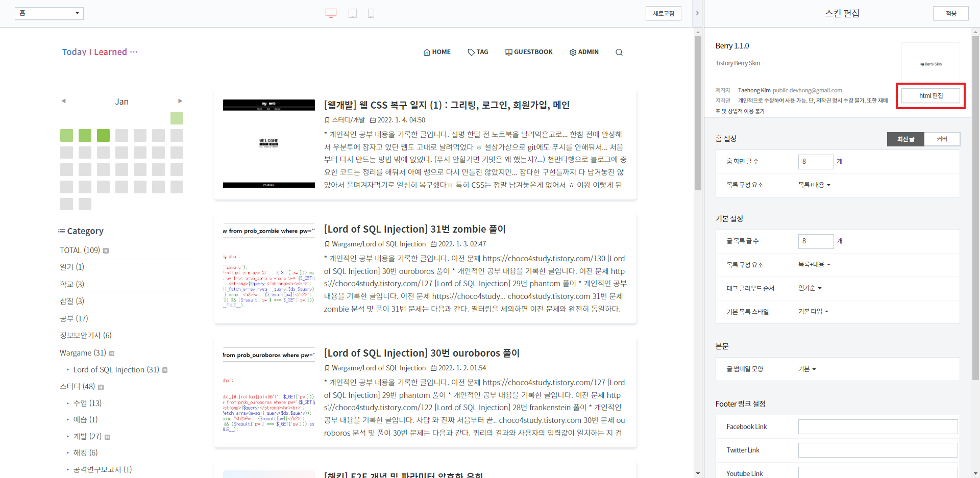Select 공격연구보고서 (1) subcategory
The image size is (980, 478).
click(103, 469)
